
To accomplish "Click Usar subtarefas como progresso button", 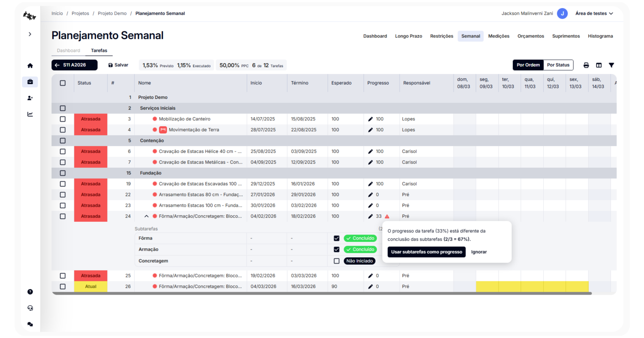I will pyautogui.click(x=426, y=252).
